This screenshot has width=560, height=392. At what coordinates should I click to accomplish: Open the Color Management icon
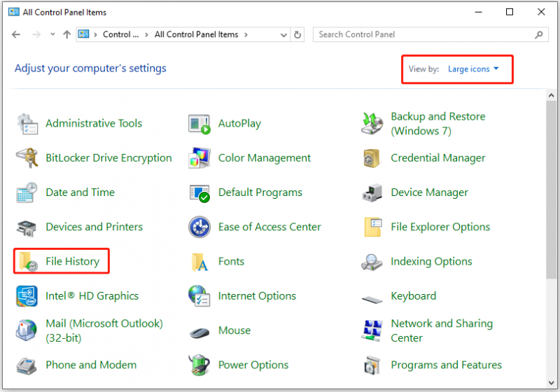tap(199, 157)
